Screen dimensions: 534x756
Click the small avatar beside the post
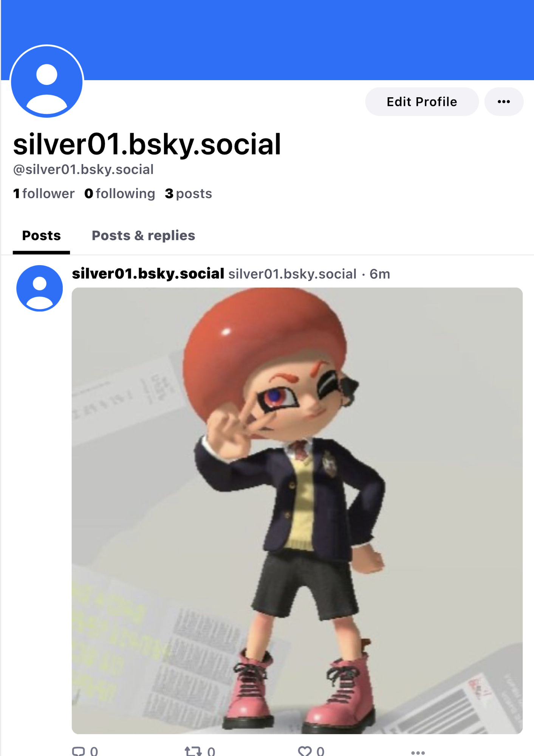[x=40, y=288]
